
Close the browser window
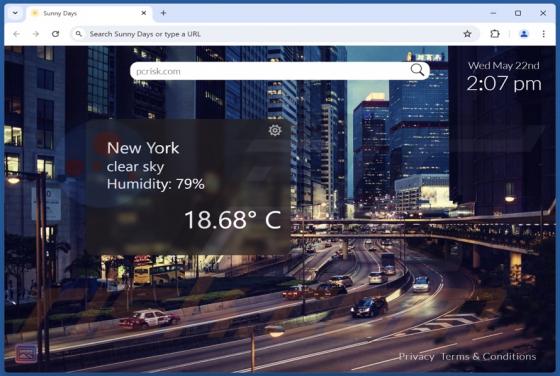[x=543, y=13]
